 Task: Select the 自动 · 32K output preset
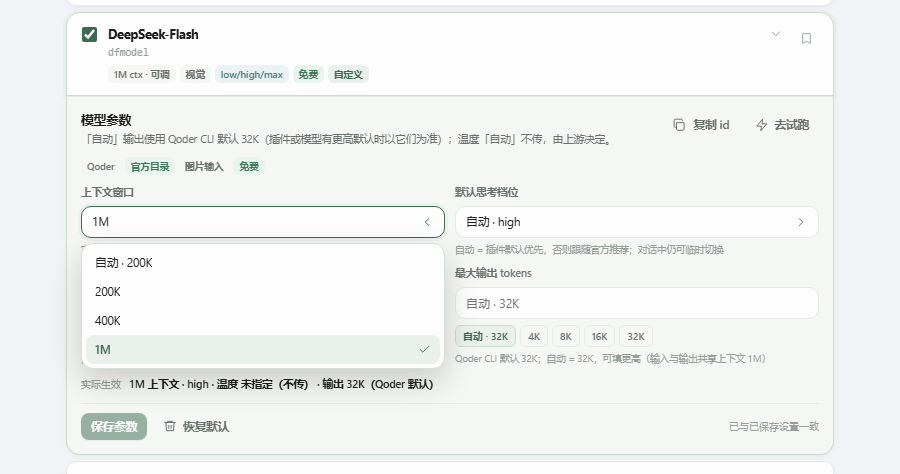(486, 336)
